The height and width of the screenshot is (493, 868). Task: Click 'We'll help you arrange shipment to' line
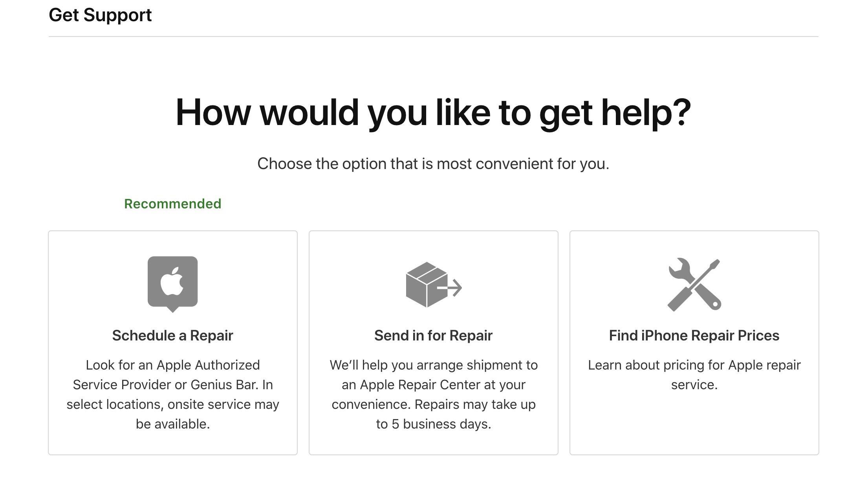433,365
